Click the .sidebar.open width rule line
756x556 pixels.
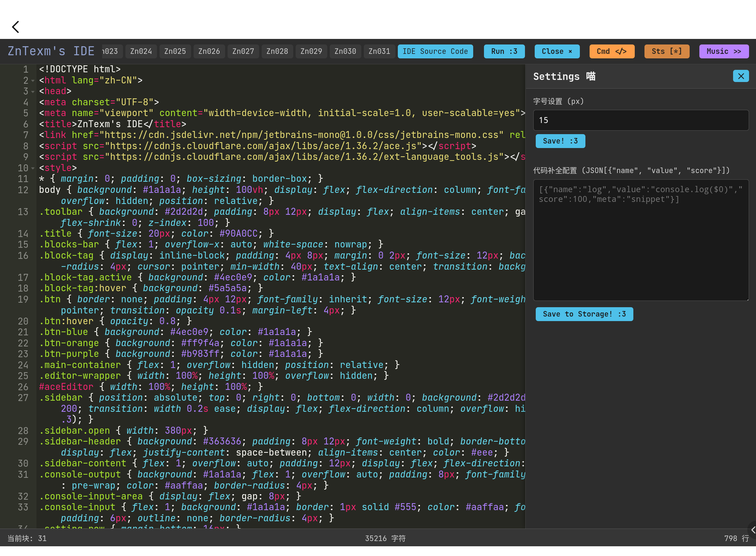click(x=124, y=431)
